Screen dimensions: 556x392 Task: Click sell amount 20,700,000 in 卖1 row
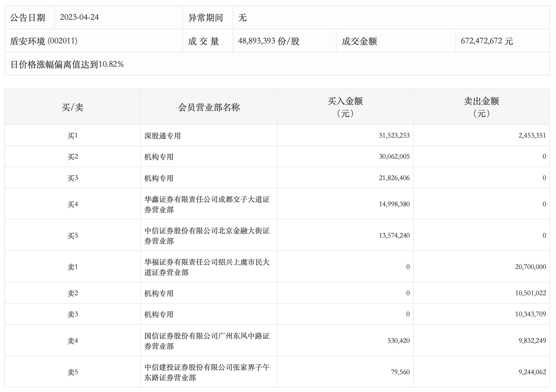(x=530, y=267)
